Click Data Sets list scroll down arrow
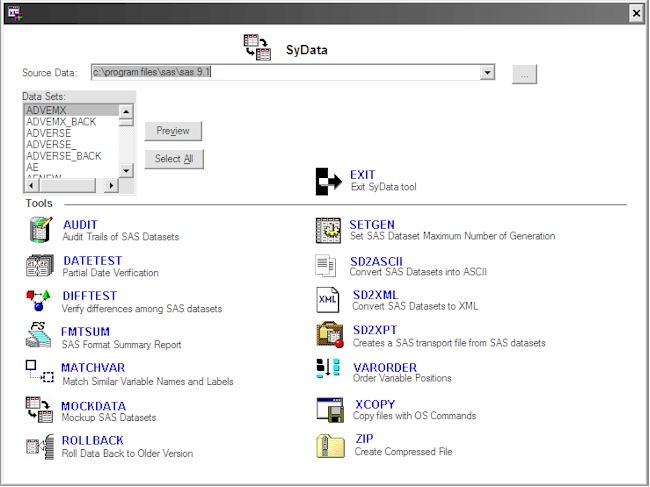Image resolution: width=650 pixels, height=487 pixels. click(126, 170)
